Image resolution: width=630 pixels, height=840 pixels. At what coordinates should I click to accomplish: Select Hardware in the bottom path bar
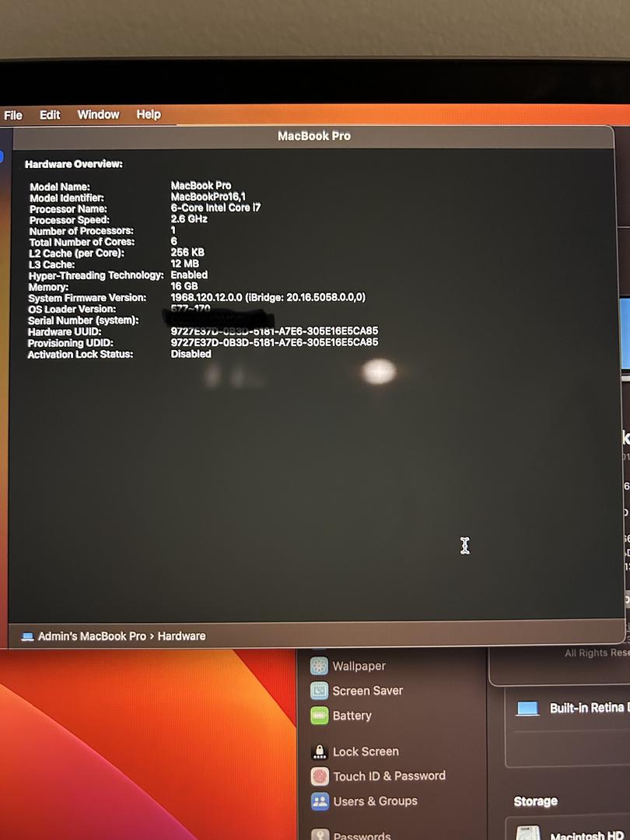tap(181, 636)
